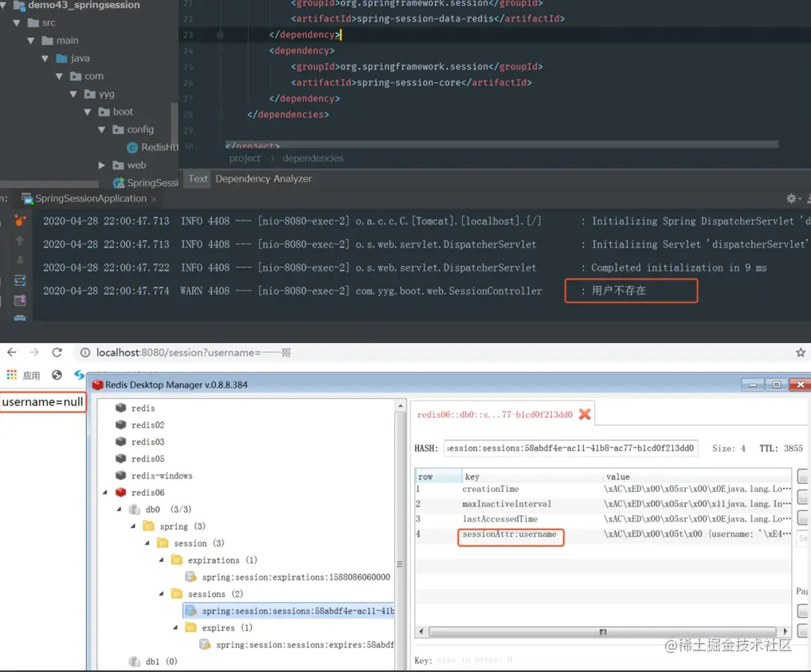Go forward in the browser
Screen dimensions: 811x672
[x=34, y=353]
